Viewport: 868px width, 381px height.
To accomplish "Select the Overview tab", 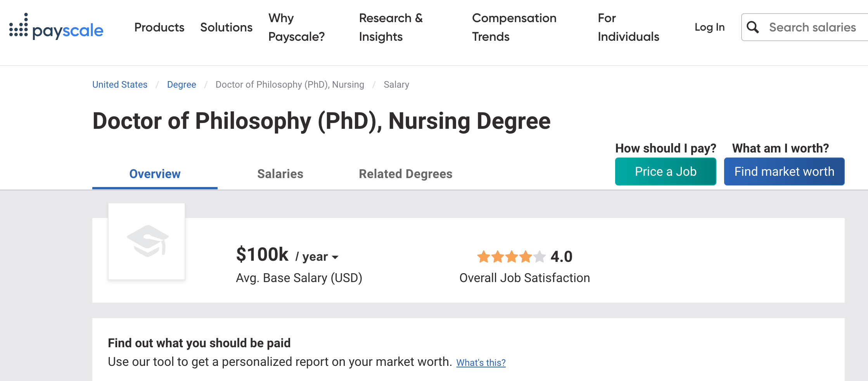I will [155, 174].
